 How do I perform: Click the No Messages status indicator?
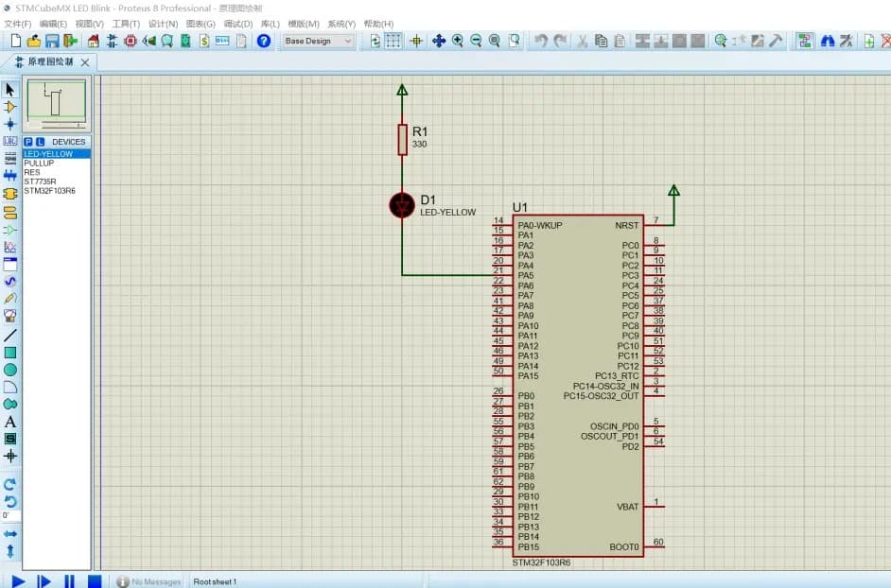[x=148, y=581]
